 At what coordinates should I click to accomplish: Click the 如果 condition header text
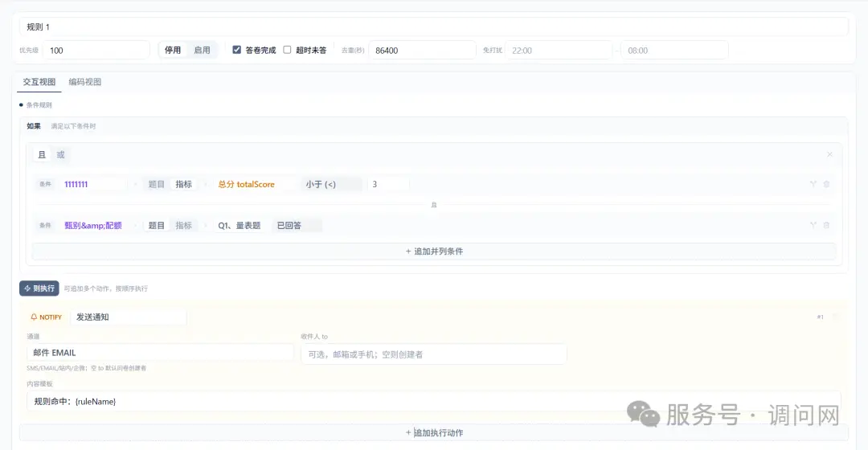pos(34,126)
